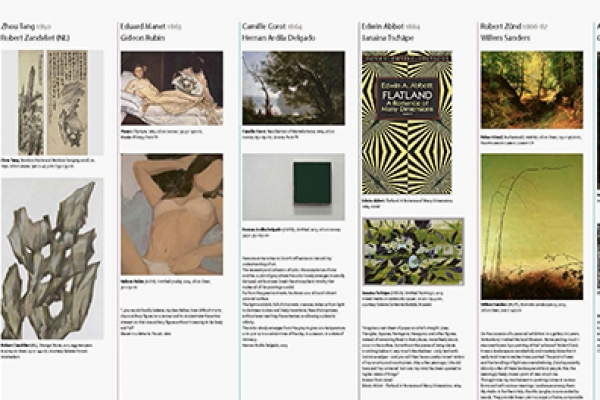Screen dimensions: 600x400
Task: View Robert Zünd's forest path painting
Action: (532, 90)
